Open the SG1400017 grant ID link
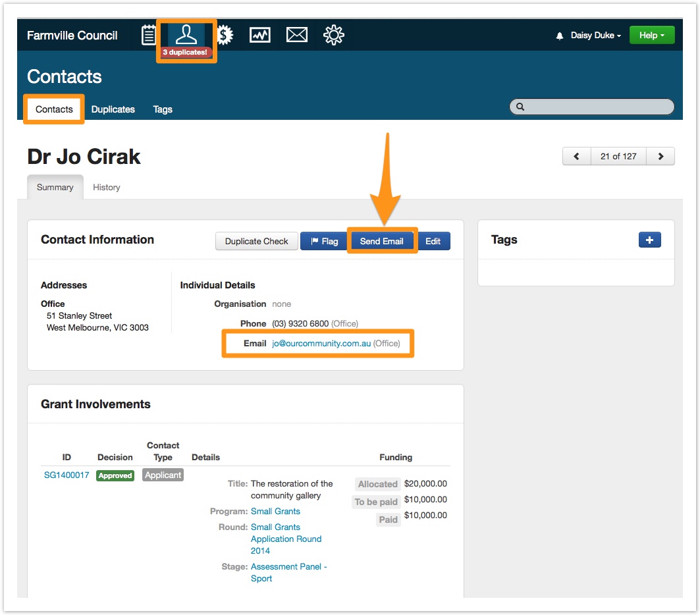This screenshot has width=700, height=615. pos(67,475)
